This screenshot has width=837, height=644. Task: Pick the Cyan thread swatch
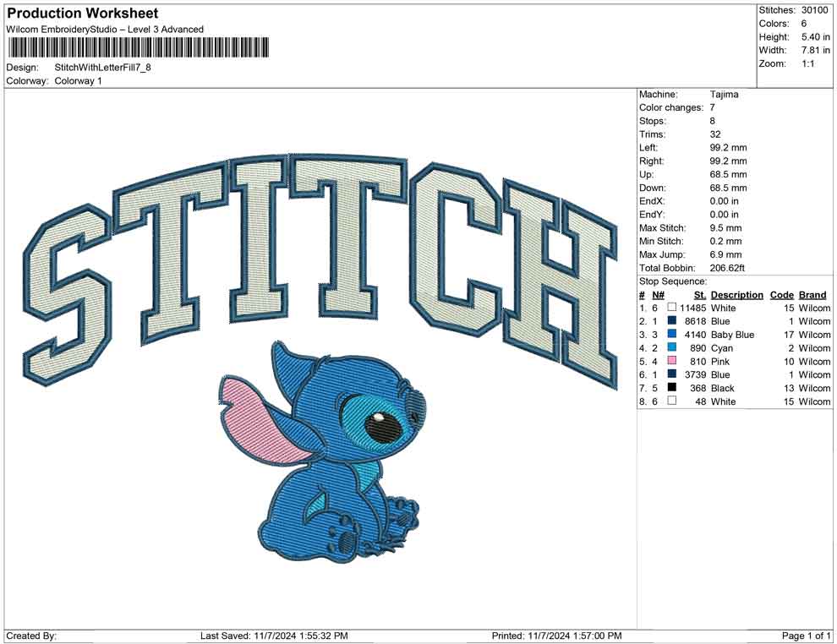pos(671,348)
